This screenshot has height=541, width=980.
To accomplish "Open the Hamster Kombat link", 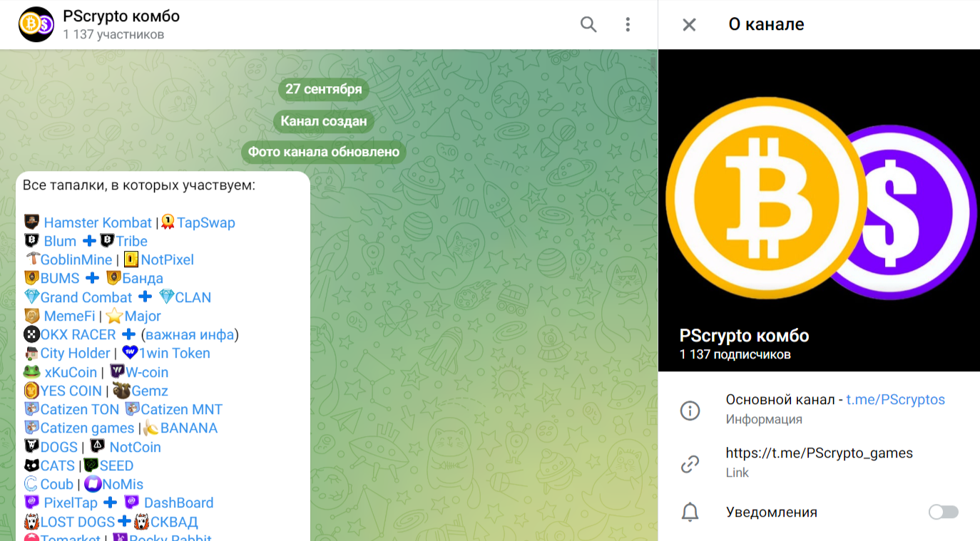I will pos(98,222).
